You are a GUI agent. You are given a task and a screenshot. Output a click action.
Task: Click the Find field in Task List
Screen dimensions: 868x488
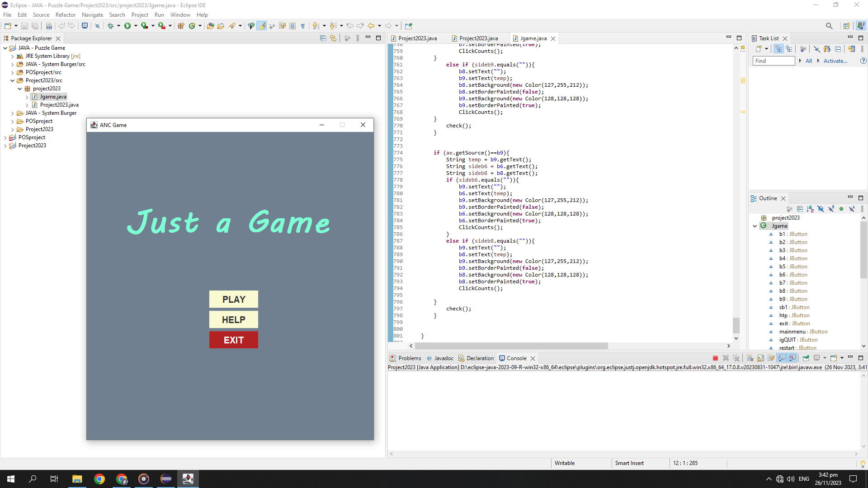coord(774,61)
